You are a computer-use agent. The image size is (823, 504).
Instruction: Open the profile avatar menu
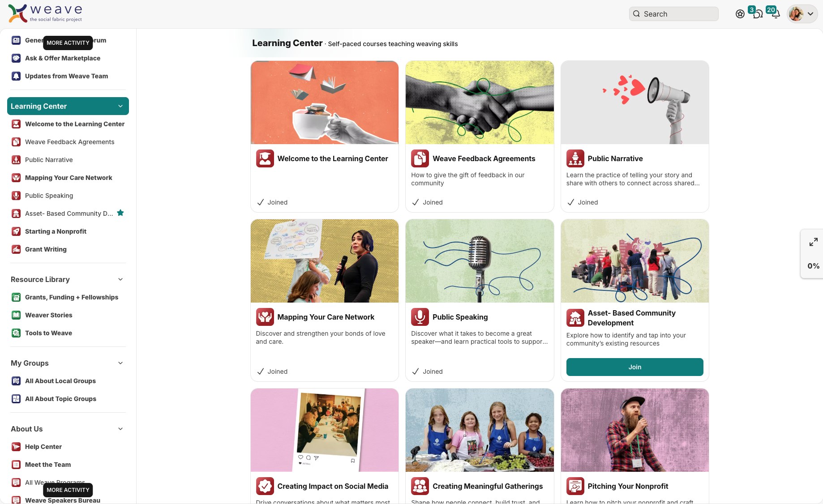click(x=802, y=14)
